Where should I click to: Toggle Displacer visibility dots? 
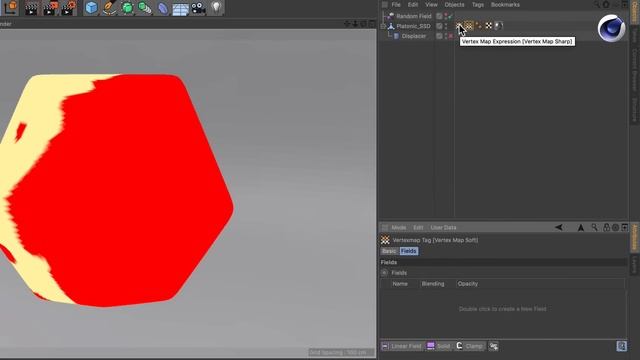tap(446, 36)
